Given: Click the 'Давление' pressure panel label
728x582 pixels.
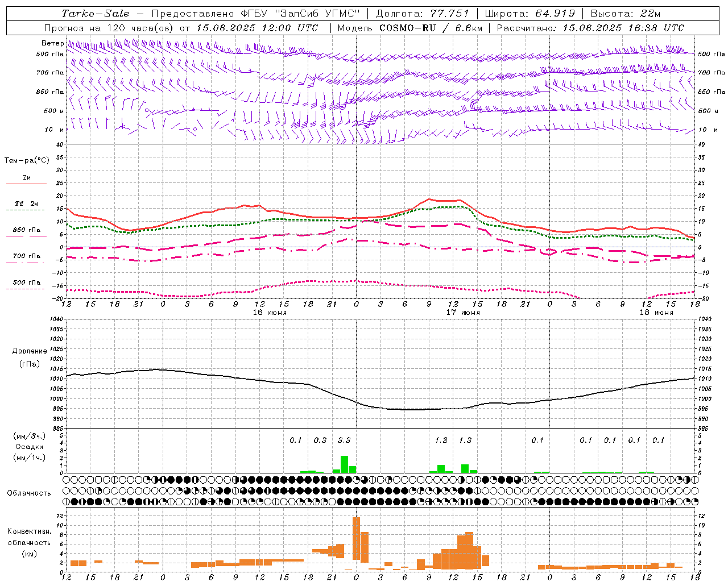Looking at the screenshot, I should (30, 351).
